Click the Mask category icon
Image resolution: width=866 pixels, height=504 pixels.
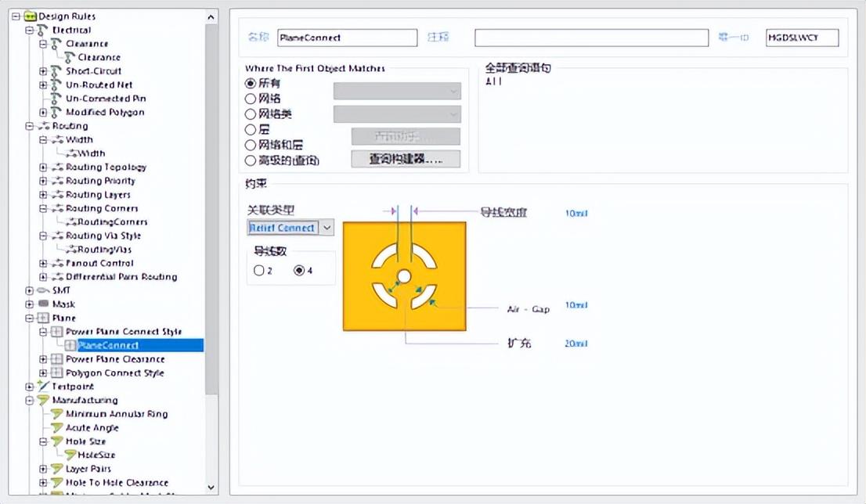pyautogui.click(x=42, y=304)
